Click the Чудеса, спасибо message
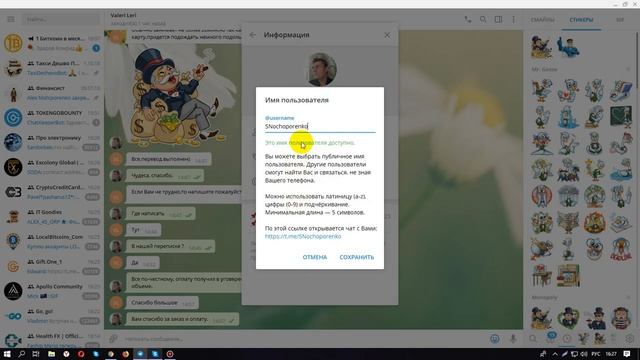640x360 pixels. tap(164, 176)
